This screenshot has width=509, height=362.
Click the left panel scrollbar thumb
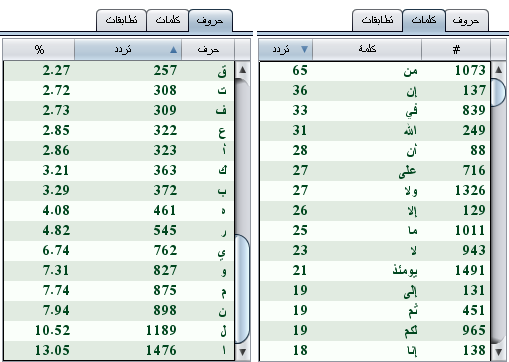point(242,289)
